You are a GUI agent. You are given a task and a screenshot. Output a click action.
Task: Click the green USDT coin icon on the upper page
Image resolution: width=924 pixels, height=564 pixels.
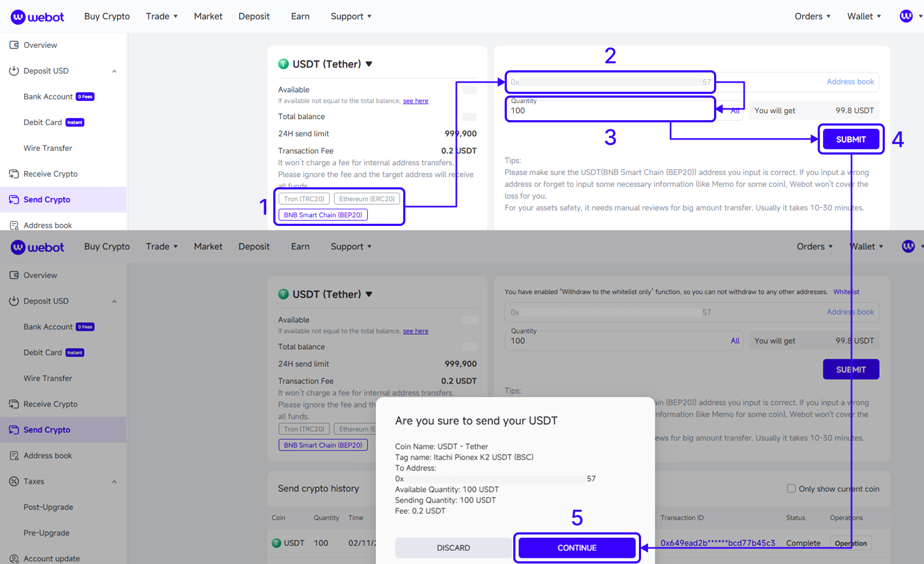(x=283, y=64)
